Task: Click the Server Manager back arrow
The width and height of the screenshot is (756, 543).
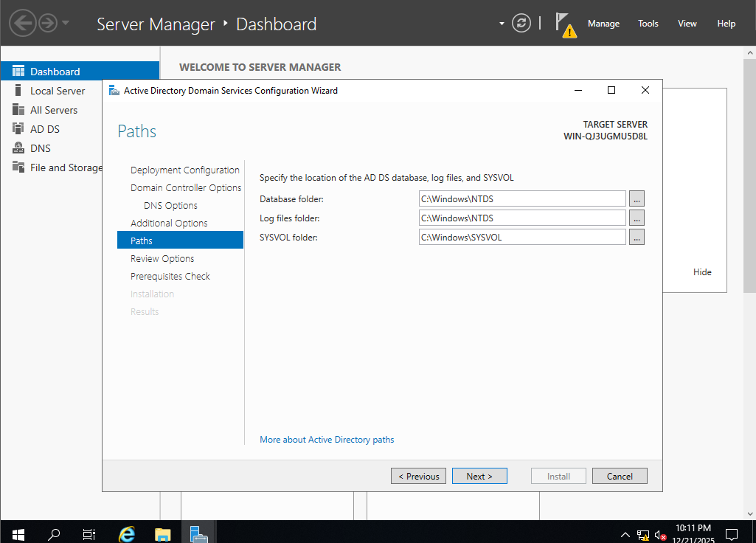Action: pyautogui.click(x=22, y=23)
